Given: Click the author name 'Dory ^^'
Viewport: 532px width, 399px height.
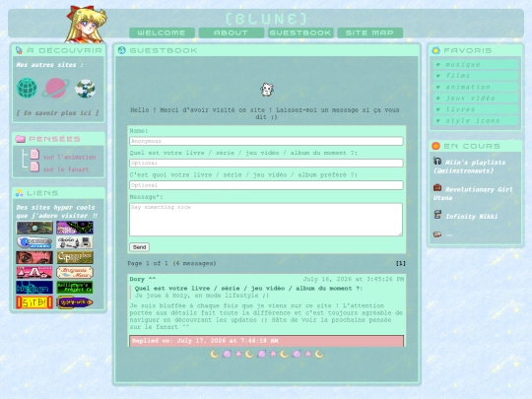Looking at the screenshot, I should [x=143, y=279].
